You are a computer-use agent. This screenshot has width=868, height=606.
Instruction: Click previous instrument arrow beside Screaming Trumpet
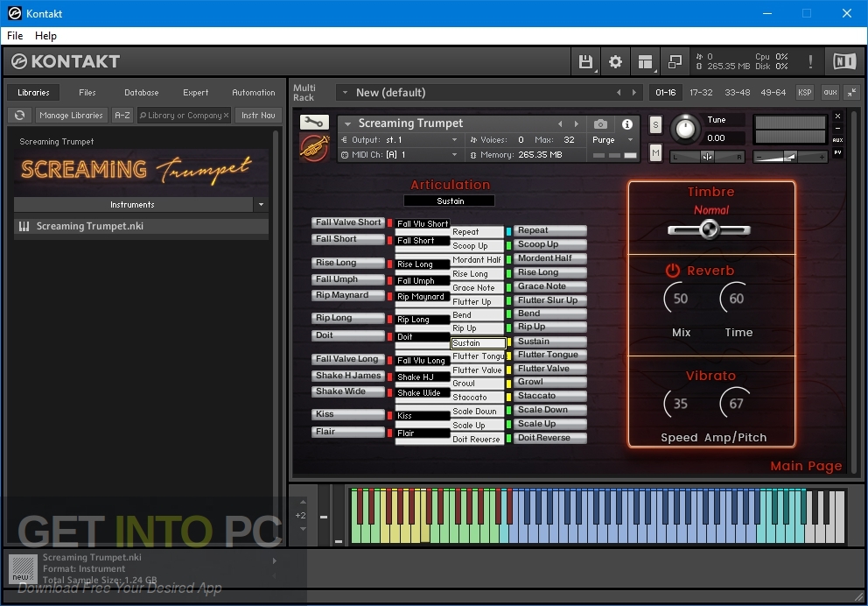[560, 123]
